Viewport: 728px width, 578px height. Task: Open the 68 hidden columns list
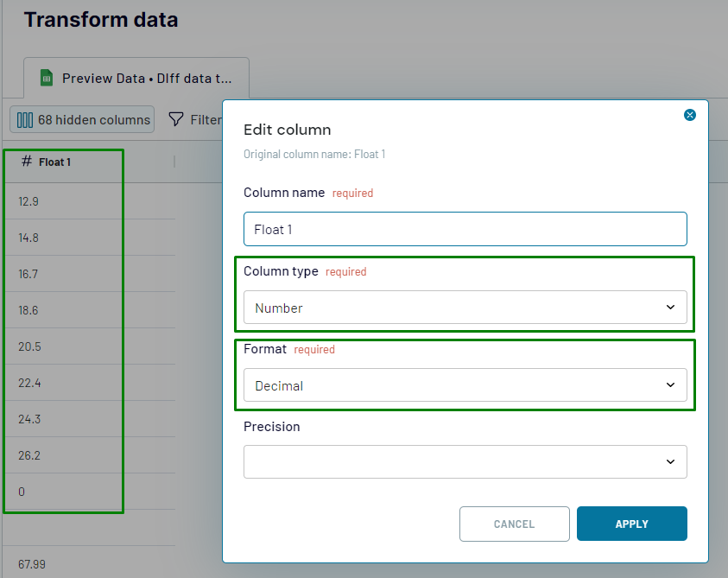tap(83, 120)
